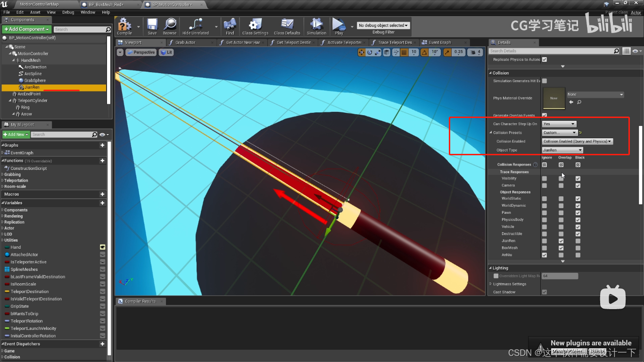Image resolution: width=644 pixels, height=362 pixels.
Task: Toggle Hand variable visibility eye
Action: point(102,247)
